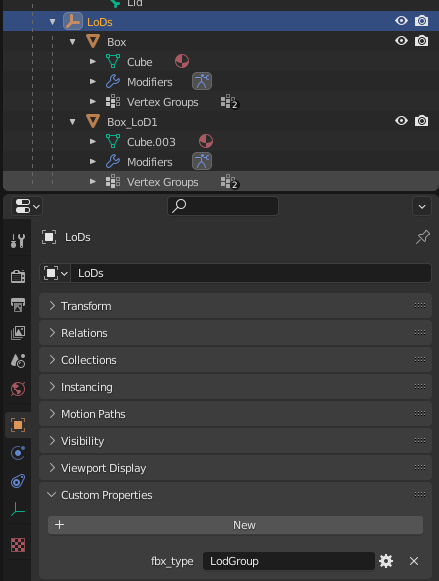Expand Modifiers under Box
The height and width of the screenshot is (581, 439).
coord(93,82)
